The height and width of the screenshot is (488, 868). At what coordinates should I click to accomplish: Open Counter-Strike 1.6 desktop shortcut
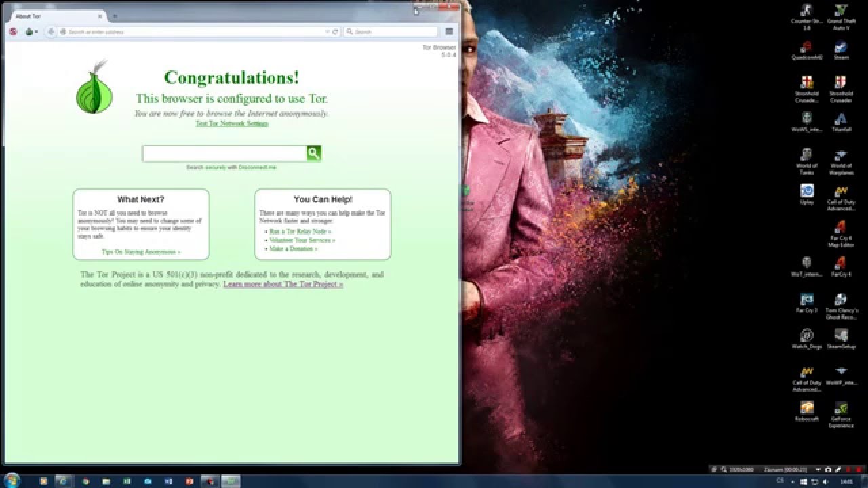[806, 18]
